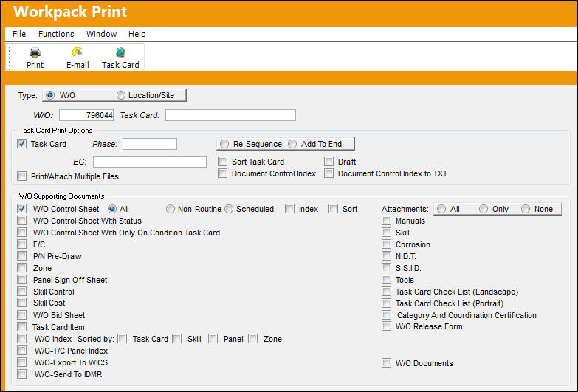Image resolution: width=578 pixels, height=392 pixels.
Task: Check the E/C supporting document checkbox
Action: tap(21, 244)
